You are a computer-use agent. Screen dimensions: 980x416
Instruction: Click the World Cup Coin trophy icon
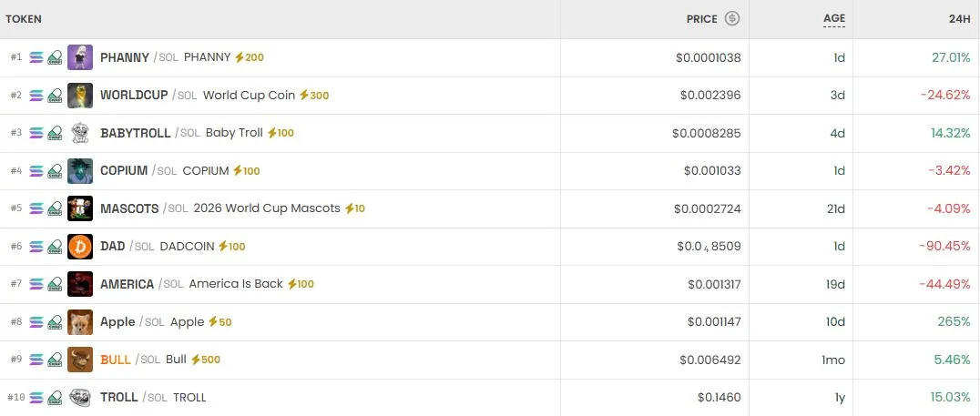(80, 95)
